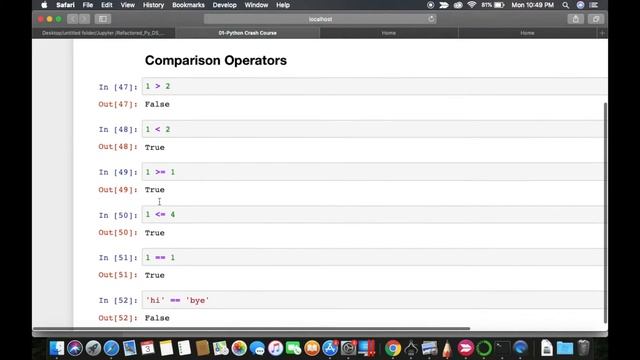Show all tabs overview button

tap(596, 19)
